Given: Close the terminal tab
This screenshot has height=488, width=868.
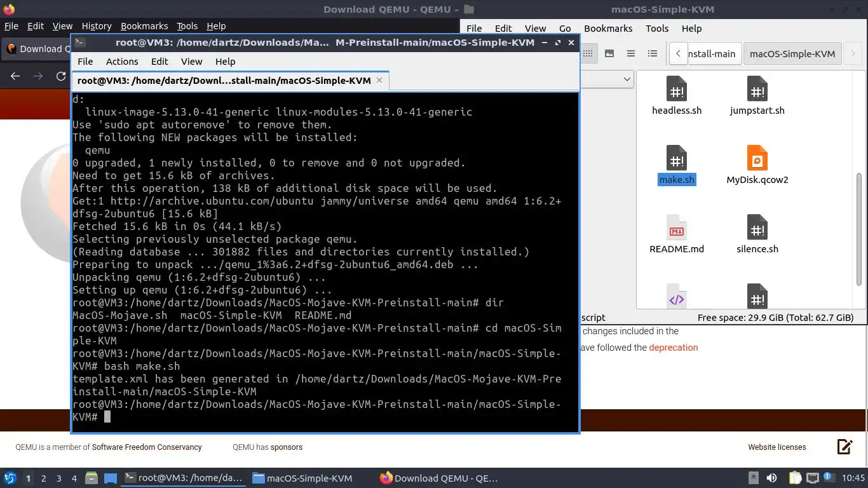Looking at the screenshot, I should 379,80.
